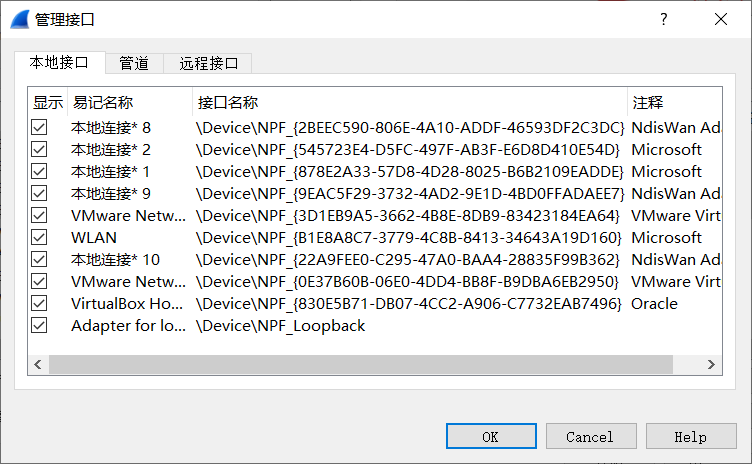Select device name starting {2BEEC590-806E
Image resolution: width=752 pixels, height=464 pixels.
pos(410,128)
